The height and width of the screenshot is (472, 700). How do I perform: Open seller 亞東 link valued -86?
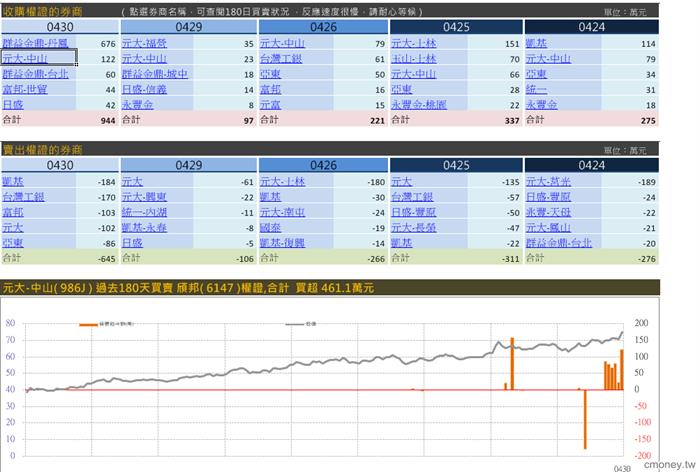[13, 242]
